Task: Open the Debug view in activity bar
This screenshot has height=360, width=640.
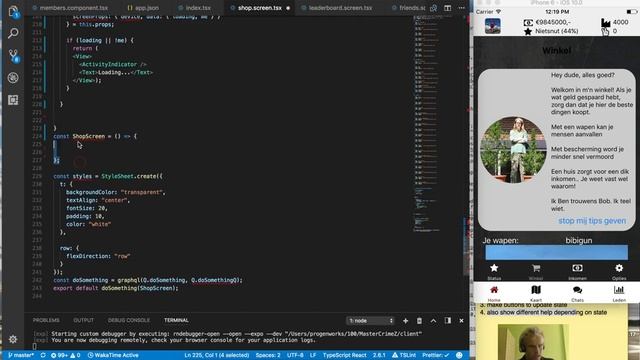Action: [13, 78]
